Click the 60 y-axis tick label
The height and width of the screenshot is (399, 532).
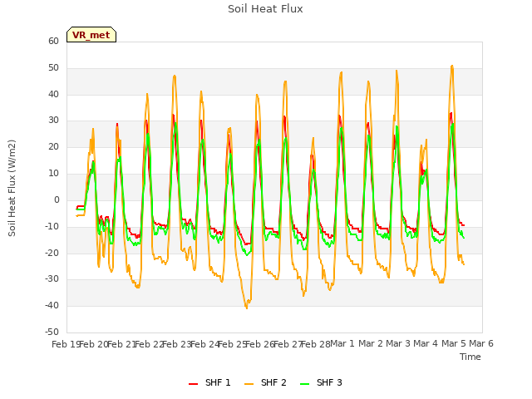(53, 41)
